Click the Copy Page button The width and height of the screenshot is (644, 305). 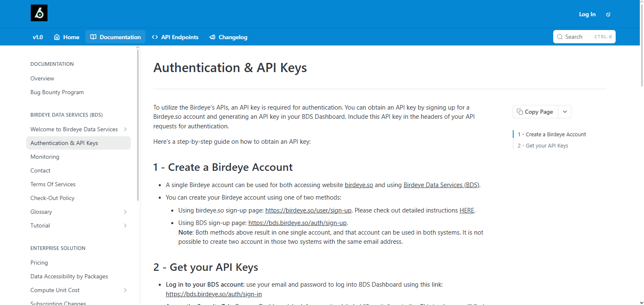[x=535, y=112]
